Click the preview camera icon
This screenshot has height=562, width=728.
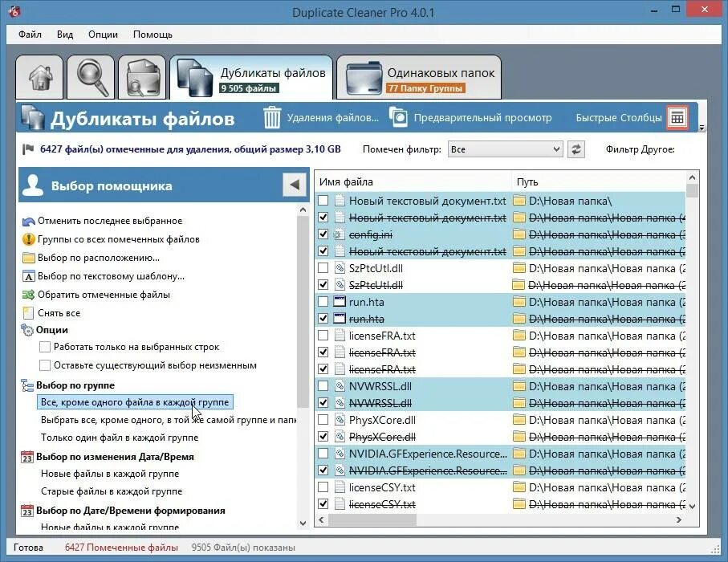pyautogui.click(x=398, y=117)
